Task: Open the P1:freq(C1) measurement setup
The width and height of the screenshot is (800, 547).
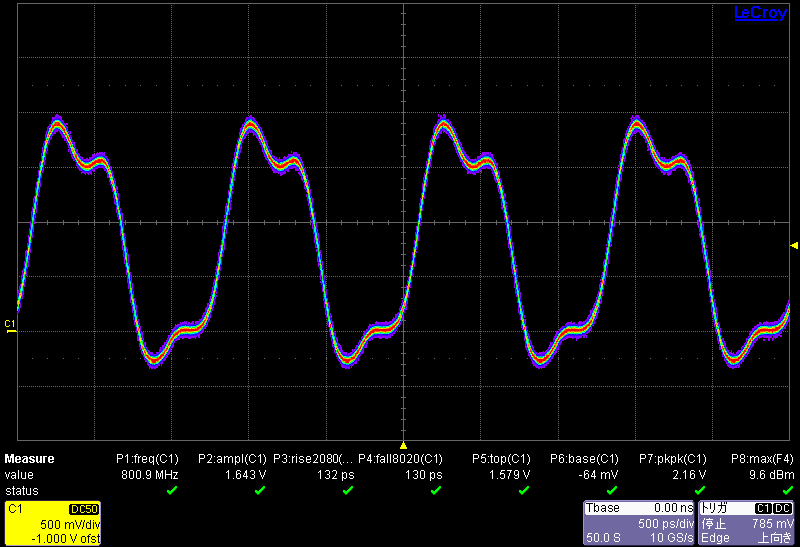Action: (x=147, y=459)
